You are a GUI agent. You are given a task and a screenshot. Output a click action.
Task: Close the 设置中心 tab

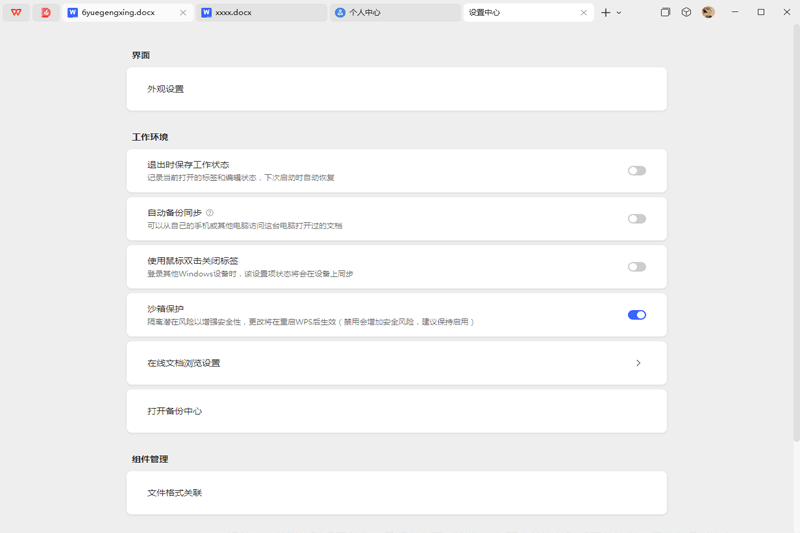coord(584,13)
